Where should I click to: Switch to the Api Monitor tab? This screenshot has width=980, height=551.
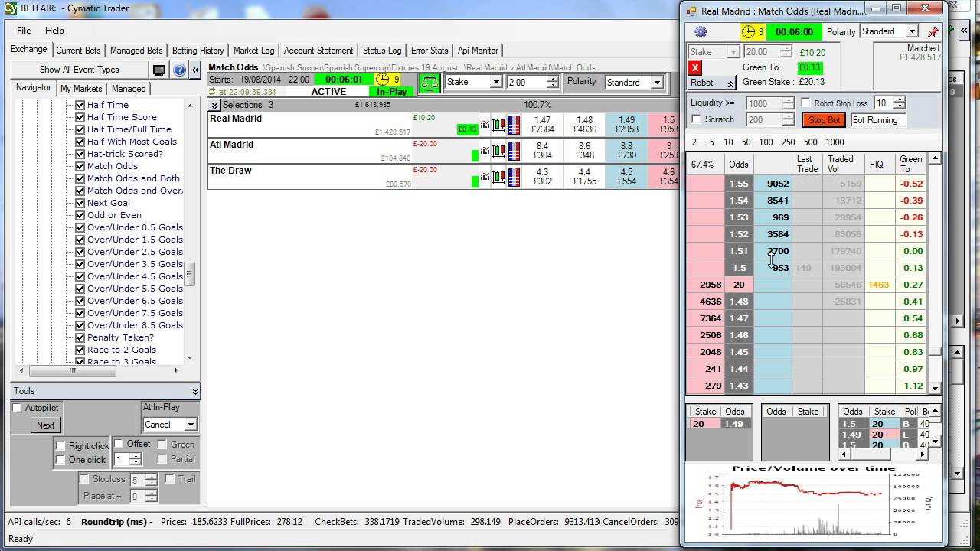pyautogui.click(x=478, y=51)
